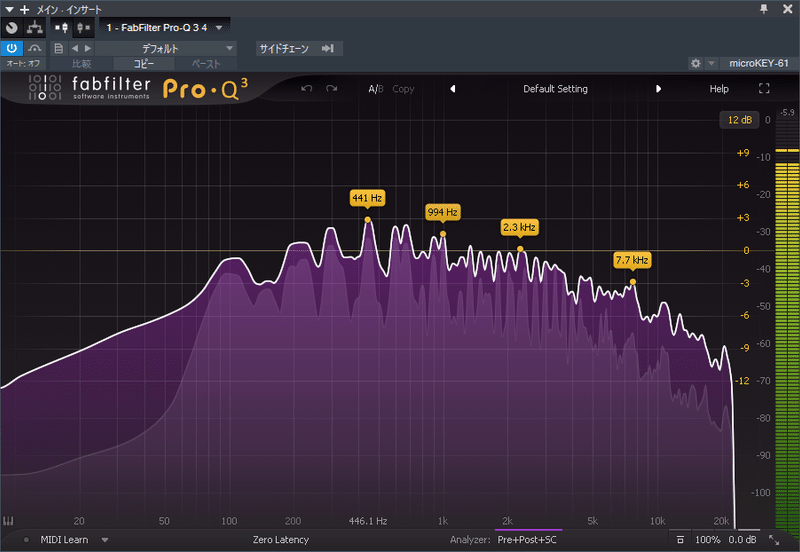The height and width of the screenshot is (552, 800).
Task: Click the 446.1 Hz frequency readout
Action: [368, 521]
